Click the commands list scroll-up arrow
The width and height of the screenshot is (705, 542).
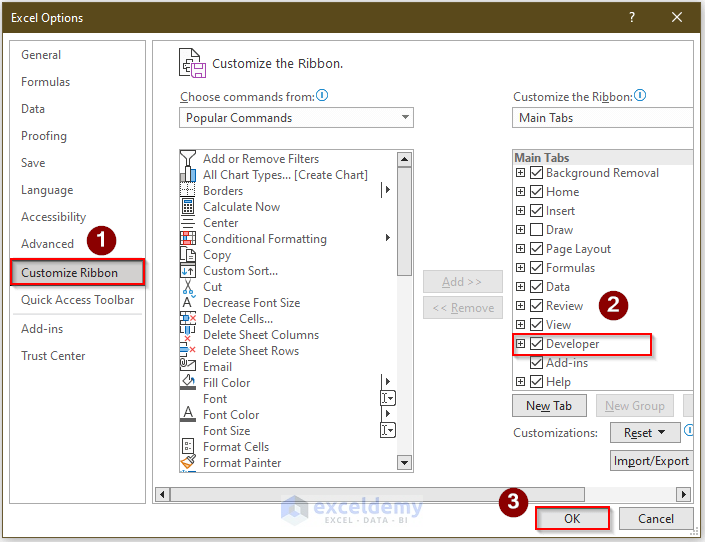point(405,159)
